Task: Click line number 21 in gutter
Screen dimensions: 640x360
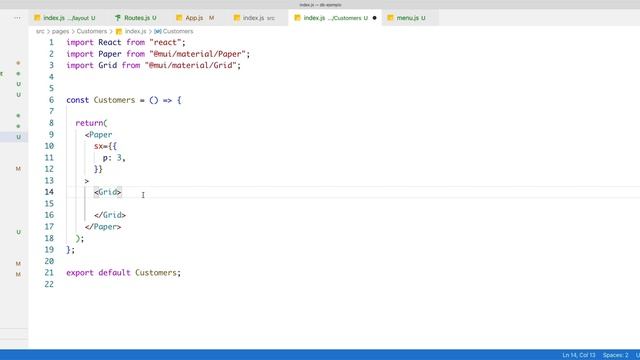Action: pyautogui.click(x=49, y=273)
